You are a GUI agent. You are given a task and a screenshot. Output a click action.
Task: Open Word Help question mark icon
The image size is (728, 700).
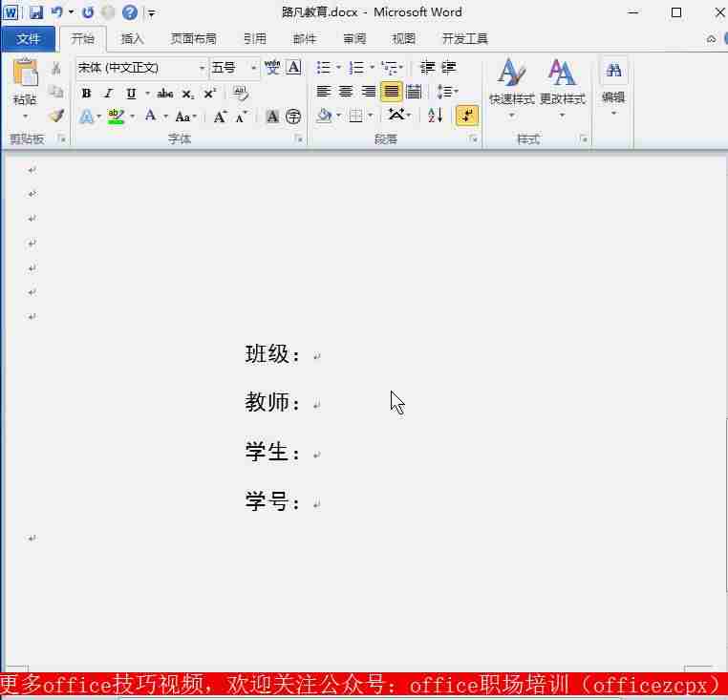tap(130, 12)
